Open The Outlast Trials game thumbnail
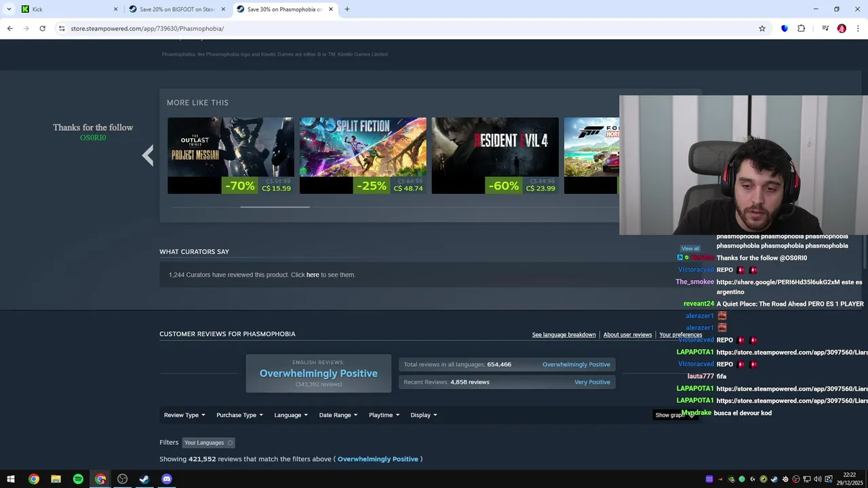Screen dimensions: 868x488 pos(231,156)
